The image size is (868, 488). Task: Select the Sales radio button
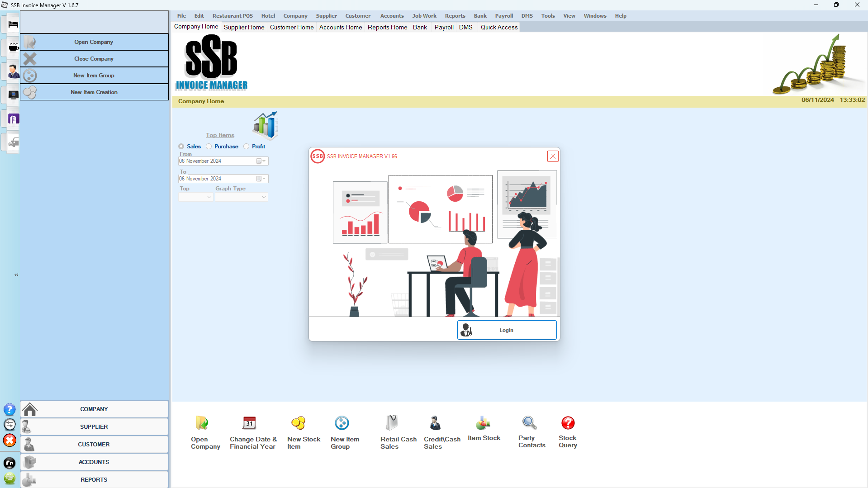click(181, 147)
